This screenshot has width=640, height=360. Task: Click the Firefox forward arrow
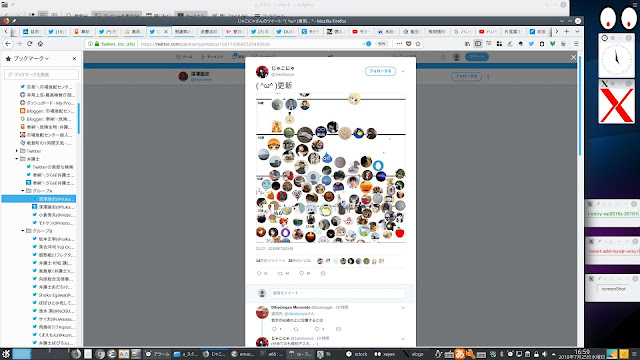(x=19, y=44)
